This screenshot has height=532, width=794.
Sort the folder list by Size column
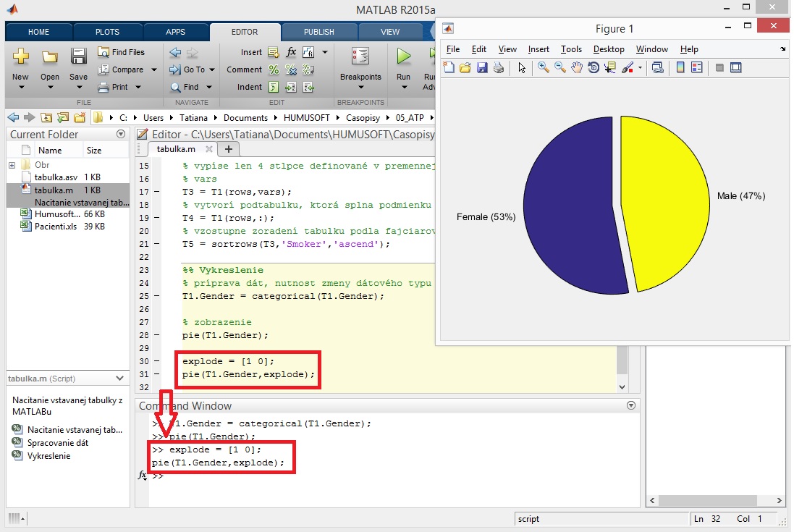[93, 151]
